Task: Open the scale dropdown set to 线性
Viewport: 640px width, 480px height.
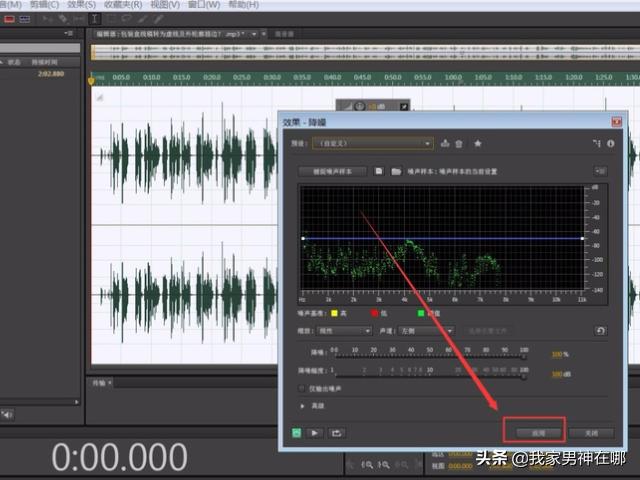Action: coord(345,330)
